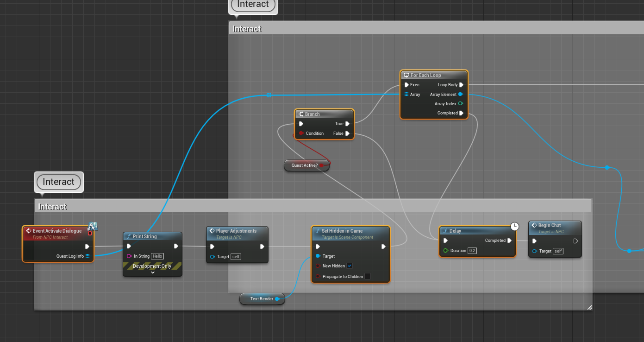Click the Target pin on Begin Chat
This screenshot has height=342, width=644.
point(534,251)
